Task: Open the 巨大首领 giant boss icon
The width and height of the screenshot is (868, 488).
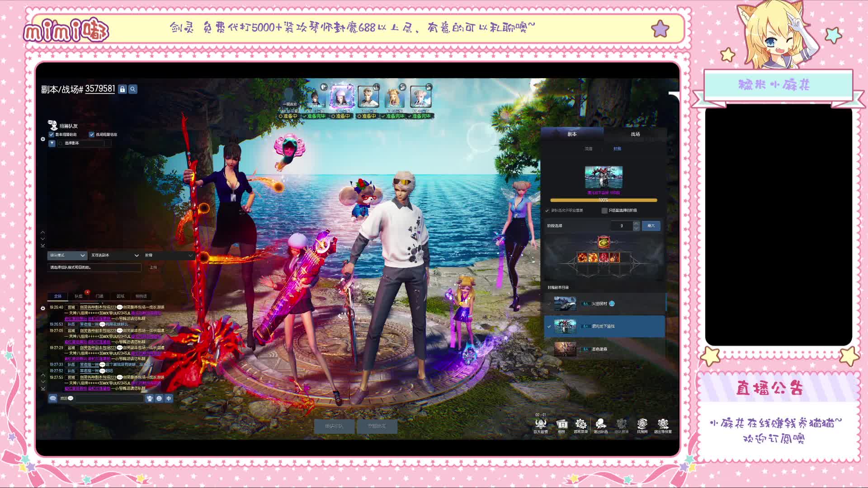Action: point(541,424)
